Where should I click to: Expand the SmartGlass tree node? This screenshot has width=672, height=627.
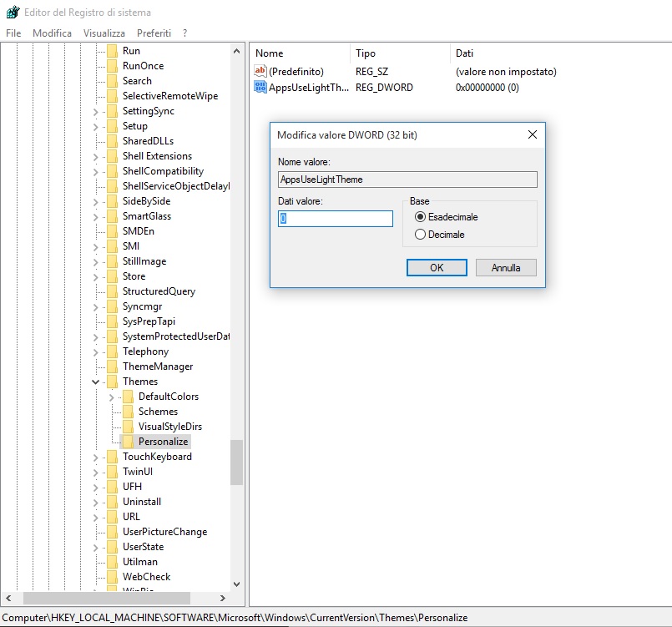[95, 217]
